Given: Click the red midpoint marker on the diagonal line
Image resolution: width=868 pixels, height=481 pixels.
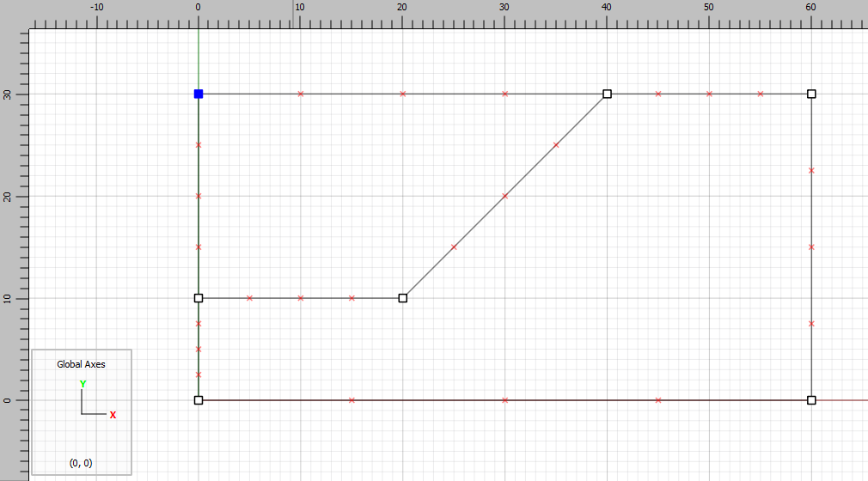Looking at the screenshot, I should point(505,196).
